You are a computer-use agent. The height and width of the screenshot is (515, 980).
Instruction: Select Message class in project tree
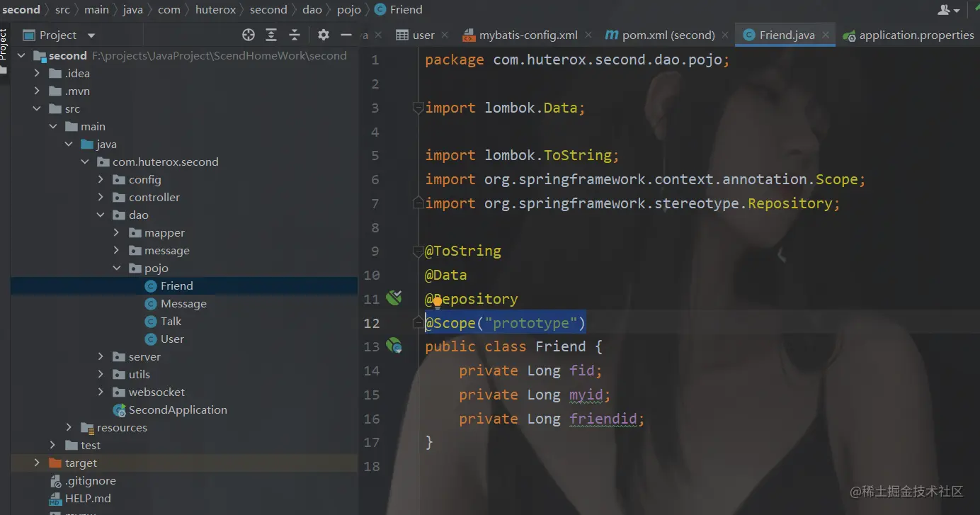[x=184, y=304]
